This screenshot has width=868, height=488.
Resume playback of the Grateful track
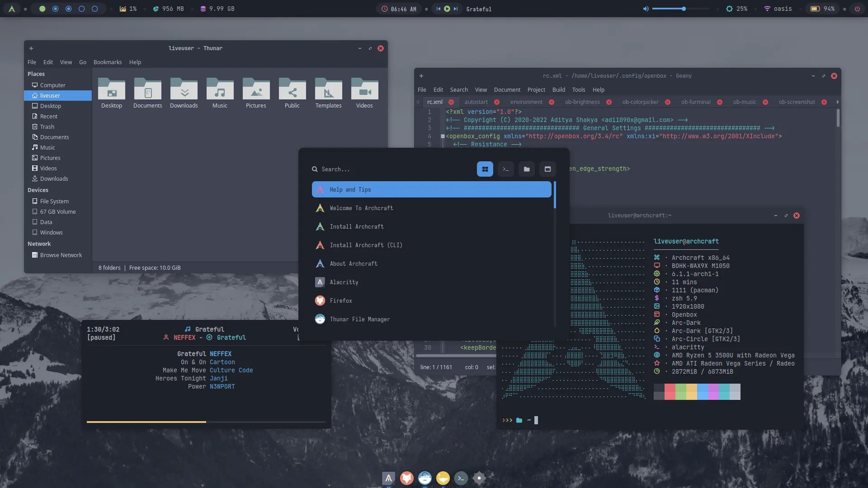coord(447,9)
